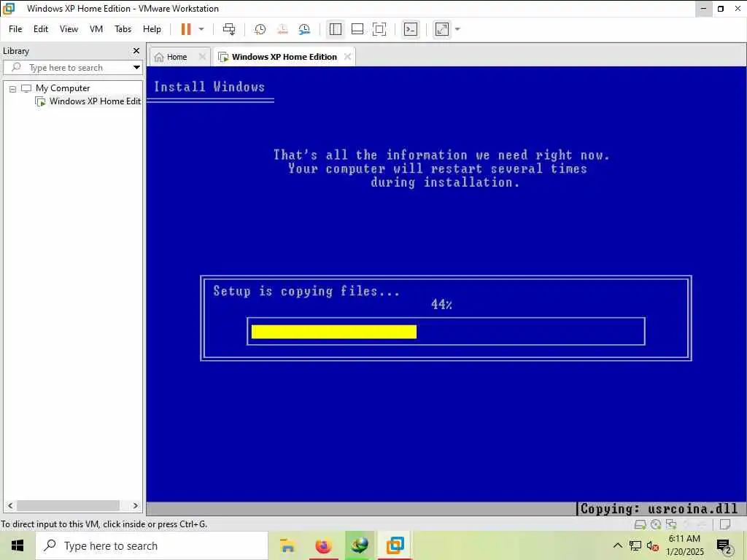Viewport: 747px width, 560px height.
Task: Open the Help menu
Action: coord(152,29)
